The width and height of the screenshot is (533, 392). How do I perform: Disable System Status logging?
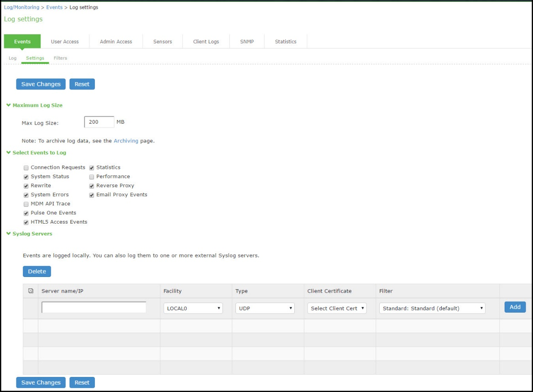pos(26,177)
